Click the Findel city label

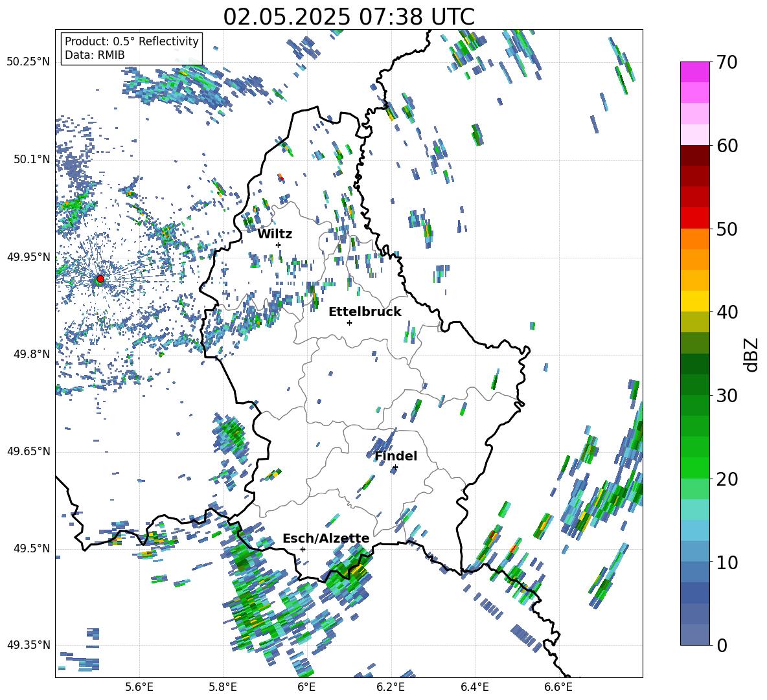pos(396,456)
